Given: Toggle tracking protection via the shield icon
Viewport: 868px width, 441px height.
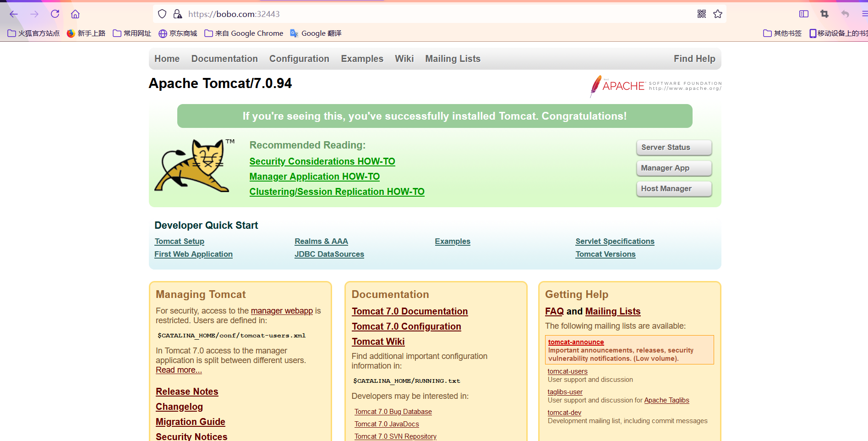Looking at the screenshot, I should coord(161,14).
